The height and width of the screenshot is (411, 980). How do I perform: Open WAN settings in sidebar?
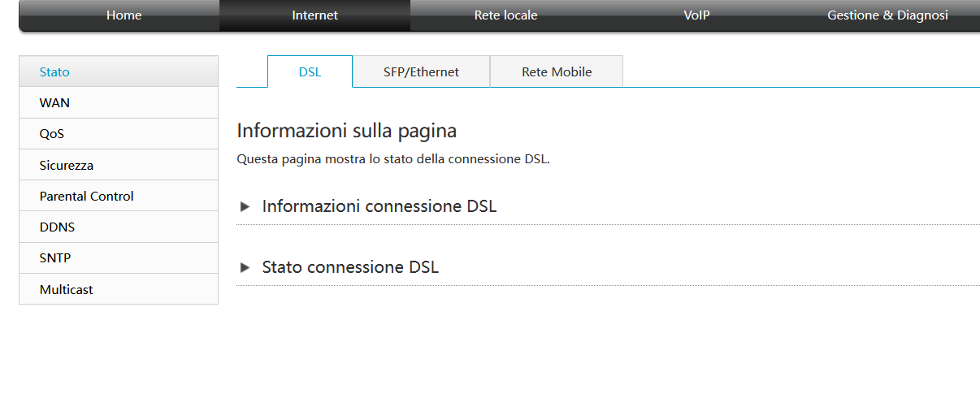click(119, 102)
